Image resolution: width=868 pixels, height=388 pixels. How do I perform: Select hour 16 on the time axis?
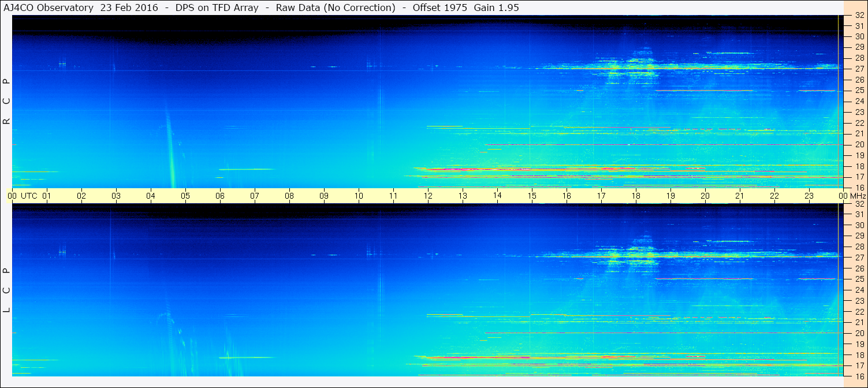click(x=567, y=196)
